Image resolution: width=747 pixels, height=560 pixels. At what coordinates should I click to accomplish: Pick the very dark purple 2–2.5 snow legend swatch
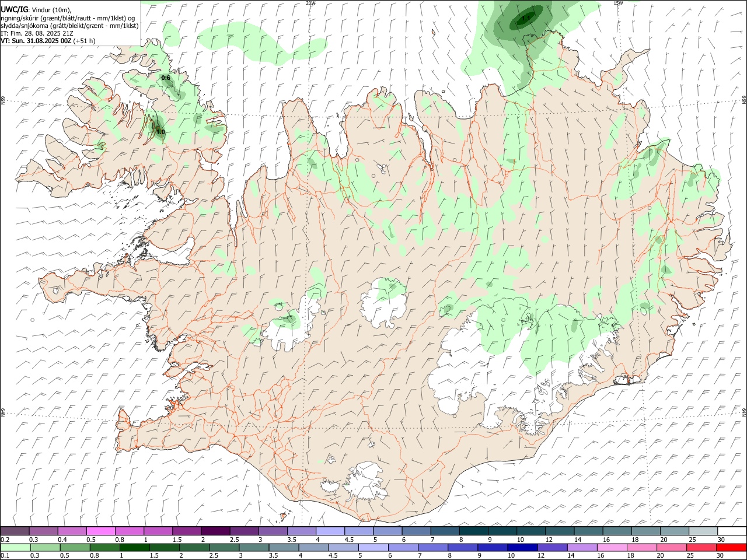tap(216, 531)
